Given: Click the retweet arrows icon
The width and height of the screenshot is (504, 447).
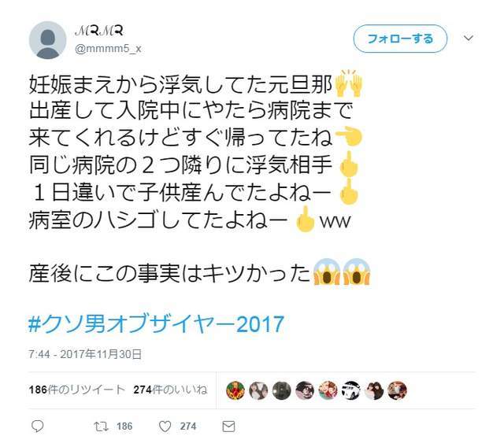Looking at the screenshot, I should pos(101,427).
